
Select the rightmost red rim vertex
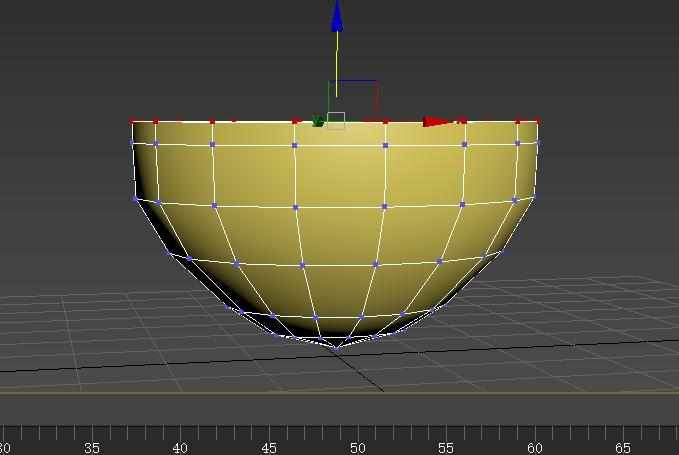pos(537,121)
